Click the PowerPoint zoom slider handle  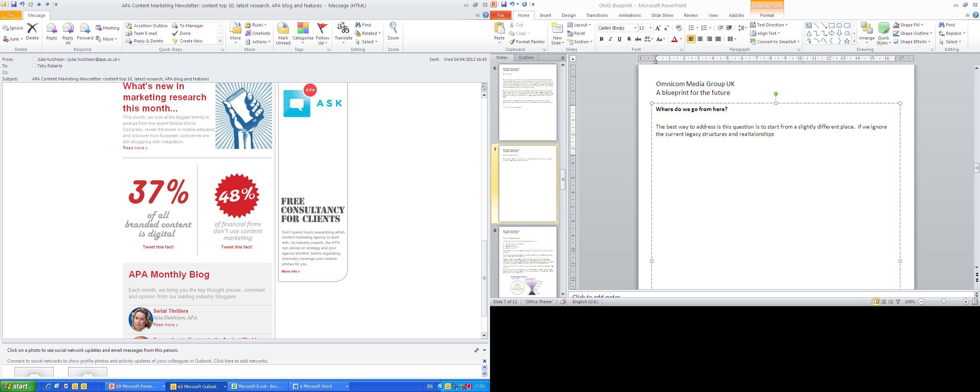click(944, 302)
